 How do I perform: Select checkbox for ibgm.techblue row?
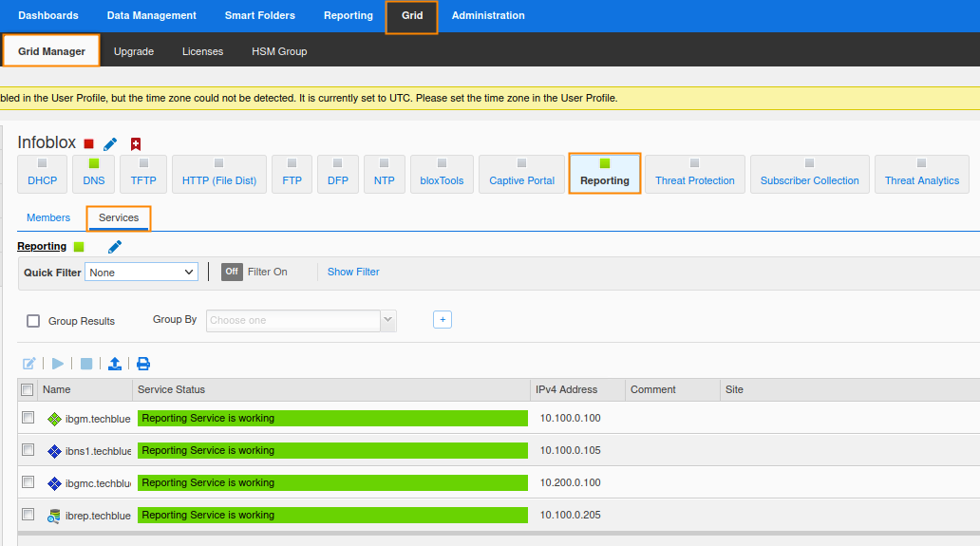[x=28, y=417]
